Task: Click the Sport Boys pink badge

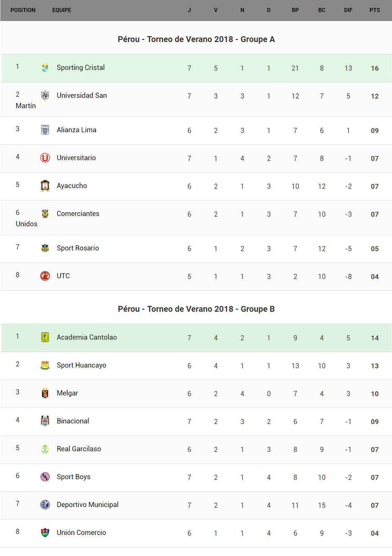Action: pos(45,477)
